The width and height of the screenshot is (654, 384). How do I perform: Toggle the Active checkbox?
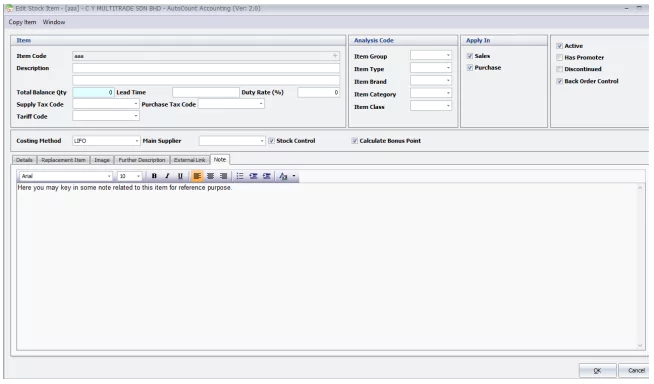pos(560,46)
